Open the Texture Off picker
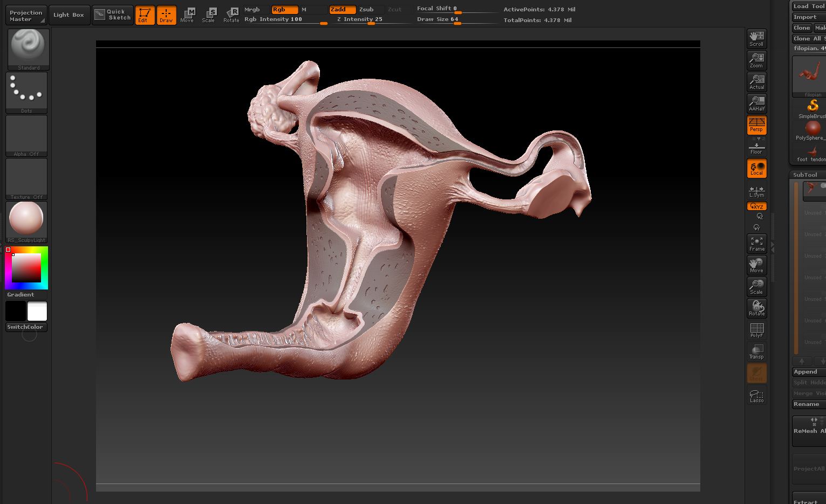This screenshot has height=504, width=826. (x=26, y=179)
